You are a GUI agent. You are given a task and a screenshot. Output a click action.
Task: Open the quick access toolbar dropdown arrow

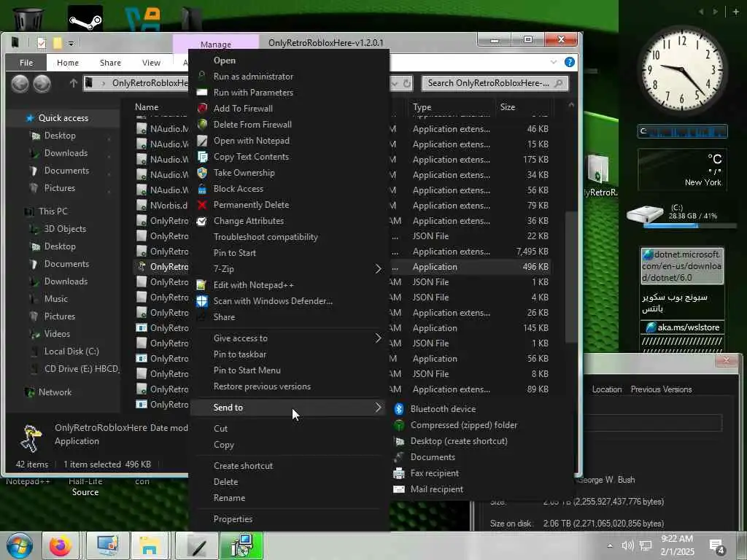[71, 43]
